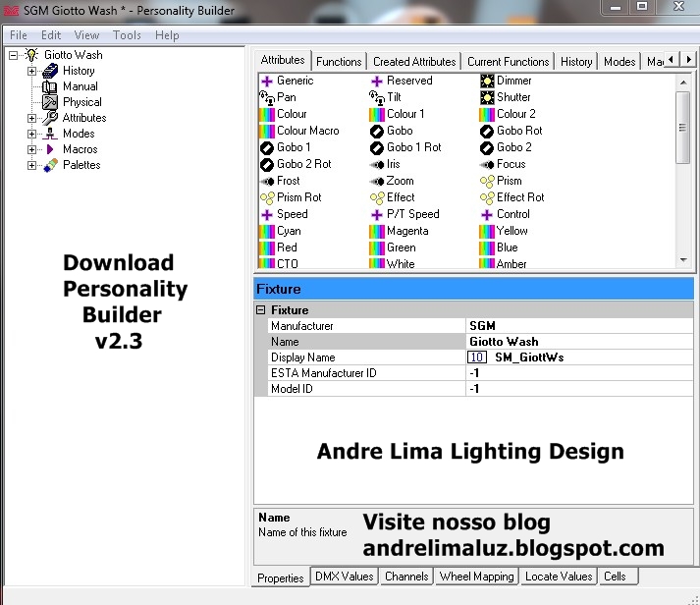Select the Dimmer attribute icon
This screenshot has width=700, height=605.
[x=487, y=81]
